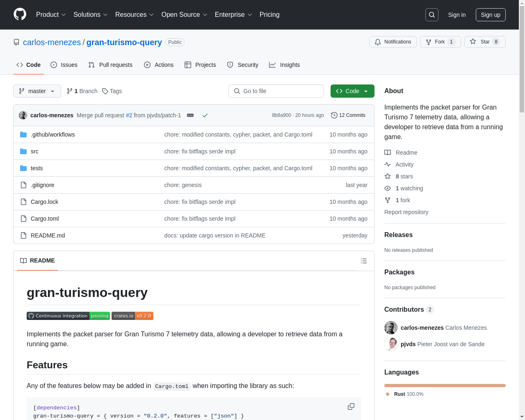
Task: View 1 watching in About
Action: 404,188
